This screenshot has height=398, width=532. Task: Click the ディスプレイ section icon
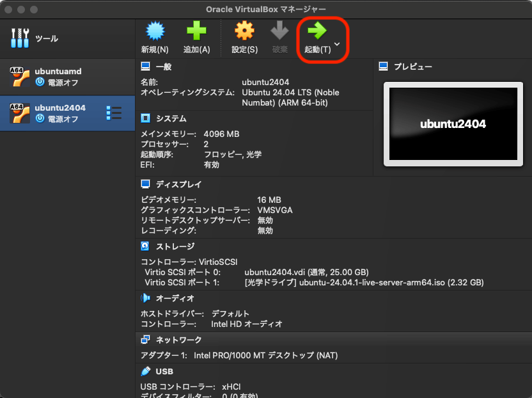[x=146, y=184]
